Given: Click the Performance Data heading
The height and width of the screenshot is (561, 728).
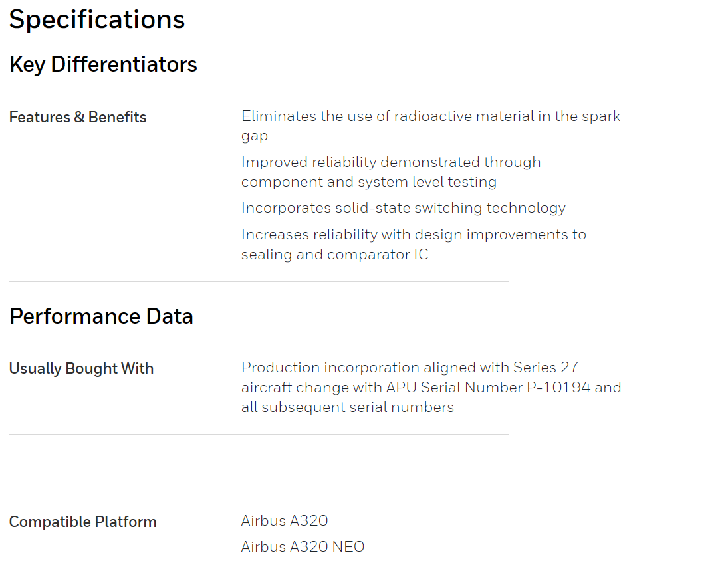Looking at the screenshot, I should coord(101,316).
